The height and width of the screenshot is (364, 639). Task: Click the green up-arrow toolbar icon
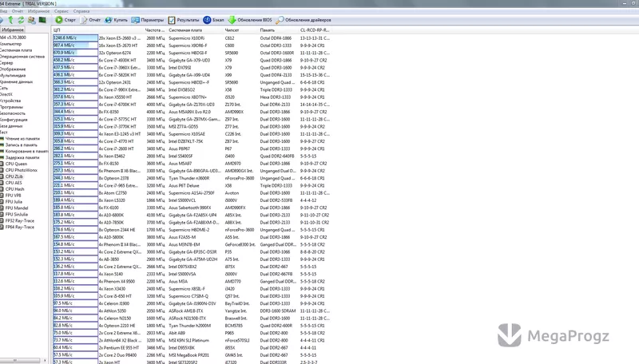(x=10, y=19)
